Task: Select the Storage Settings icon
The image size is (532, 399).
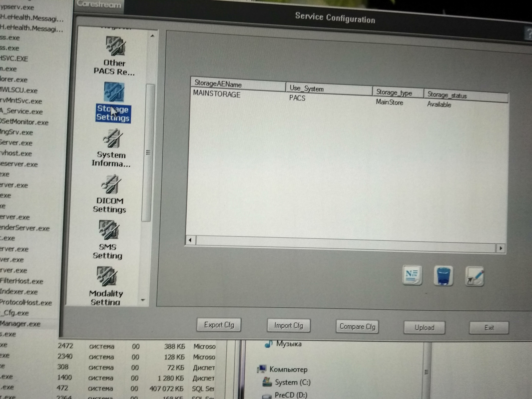Action: tap(114, 92)
